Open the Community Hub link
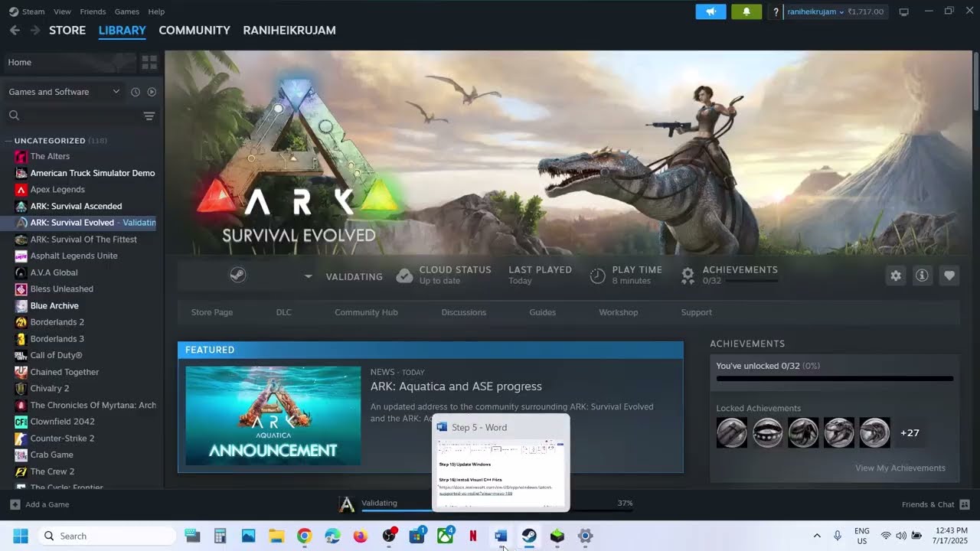The width and height of the screenshot is (980, 551). coord(366,312)
